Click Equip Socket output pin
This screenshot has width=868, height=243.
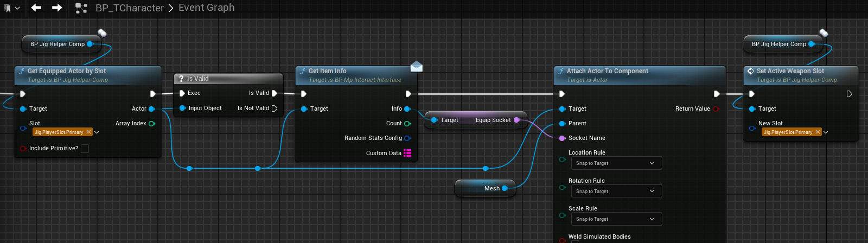click(516, 120)
